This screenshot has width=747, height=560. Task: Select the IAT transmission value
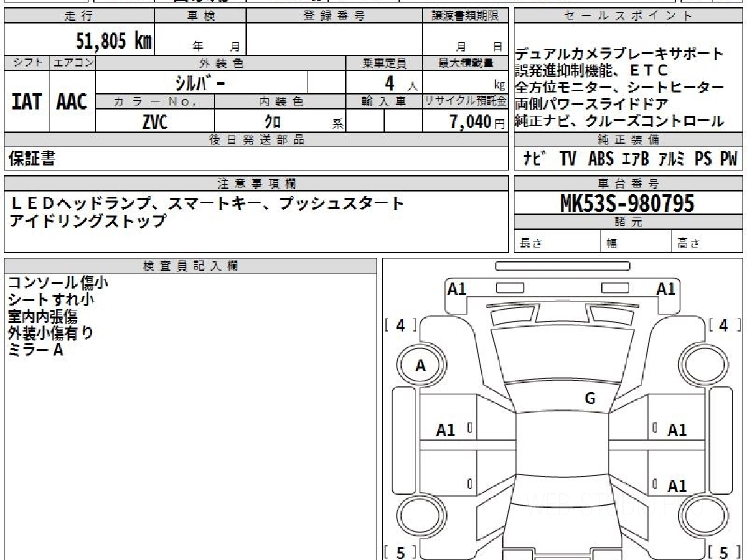pyautogui.click(x=27, y=101)
